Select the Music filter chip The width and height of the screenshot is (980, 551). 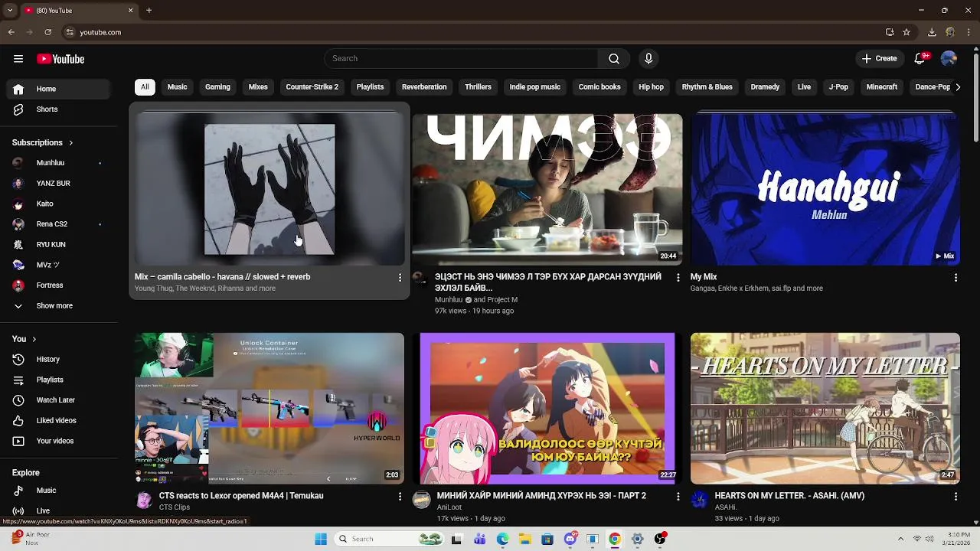(x=177, y=87)
